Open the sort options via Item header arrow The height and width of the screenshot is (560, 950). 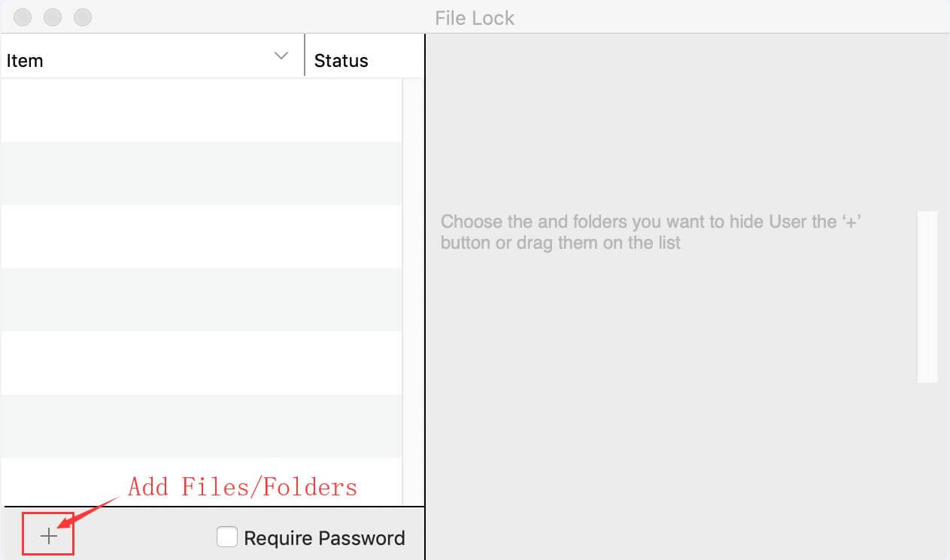[281, 55]
